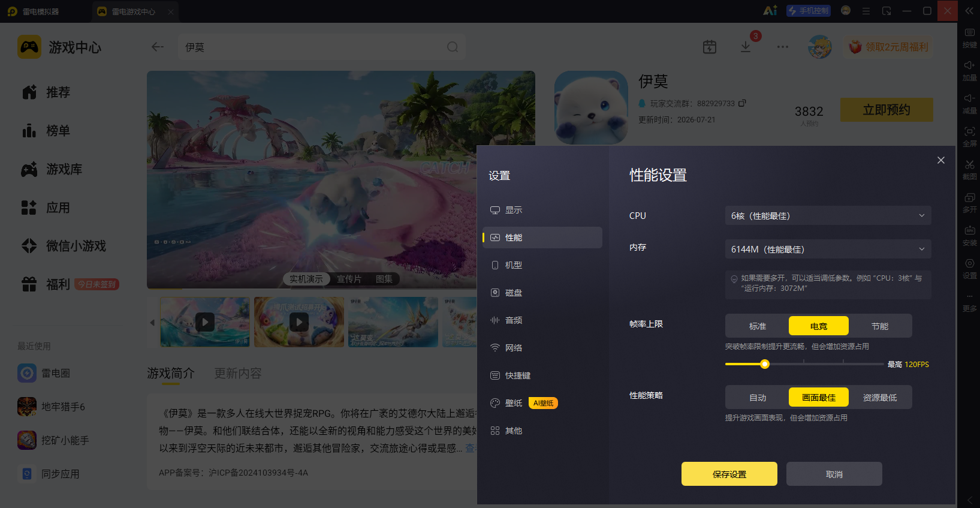Go to 推荐 in left navigation
980x508 pixels.
(x=46, y=92)
